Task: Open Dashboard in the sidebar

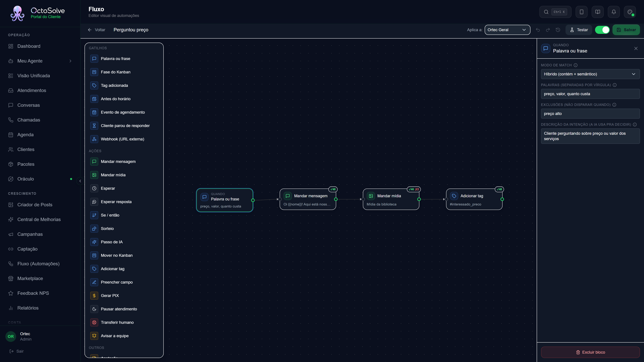Action: click(40, 46)
